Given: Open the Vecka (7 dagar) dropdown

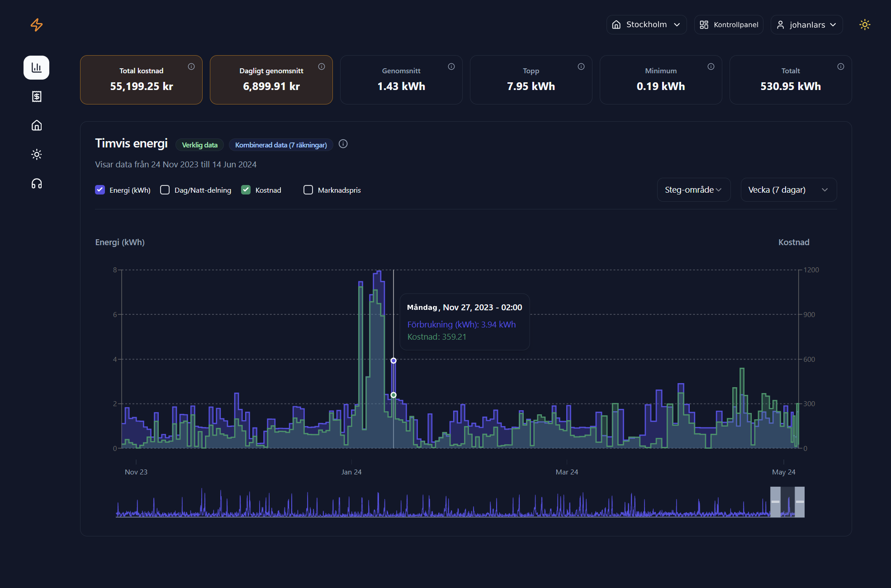Looking at the screenshot, I should point(788,190).
